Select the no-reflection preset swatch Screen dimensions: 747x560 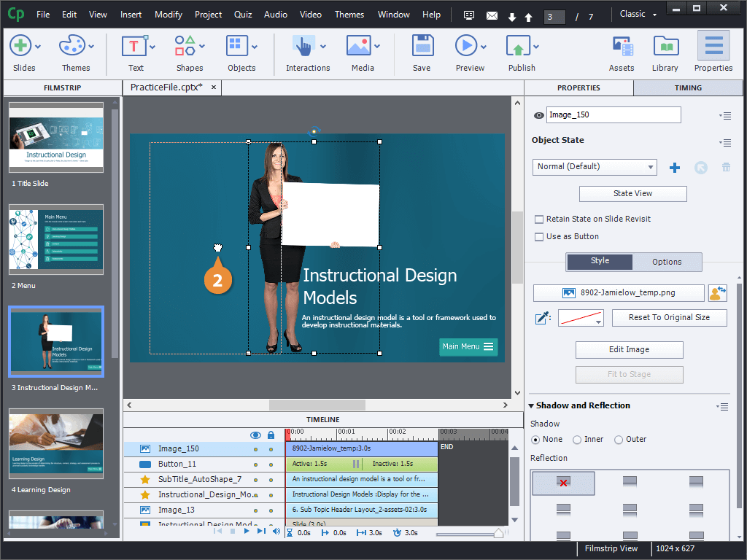point(563,483)
